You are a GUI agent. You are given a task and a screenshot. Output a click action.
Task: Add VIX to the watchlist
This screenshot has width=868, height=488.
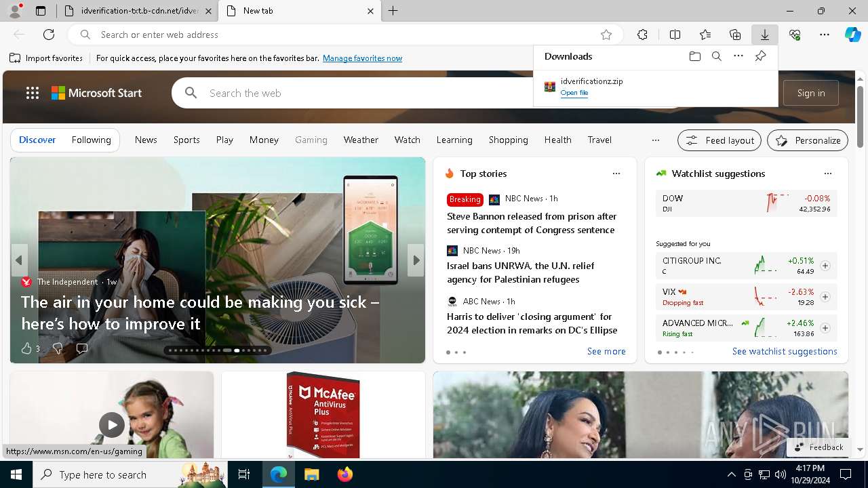point(825,297)
